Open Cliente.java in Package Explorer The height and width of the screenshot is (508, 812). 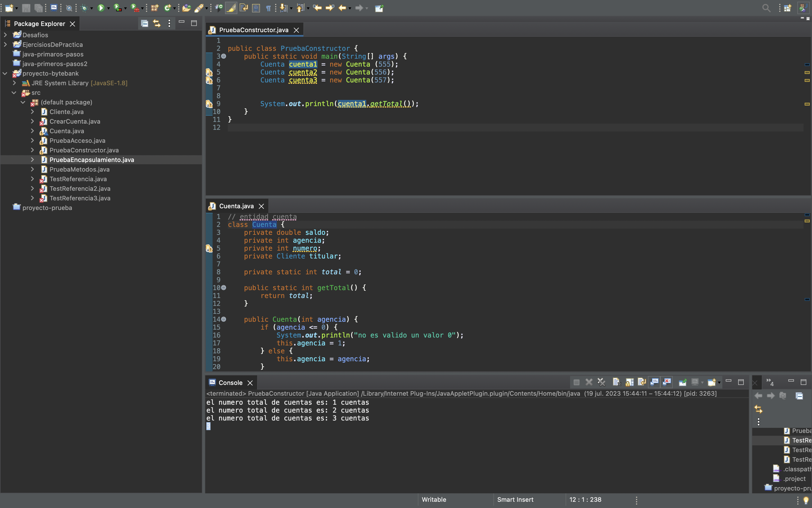pyautogui.click(x=67, y=111)
